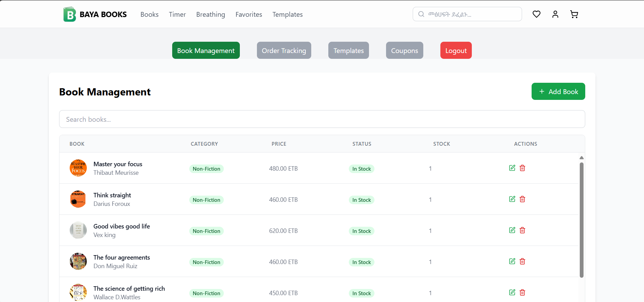Image resolution: width=644 pixels, height=302 pixels.
Task: Switch to the Order Tracking tab
Action: (x=284, y=51)
